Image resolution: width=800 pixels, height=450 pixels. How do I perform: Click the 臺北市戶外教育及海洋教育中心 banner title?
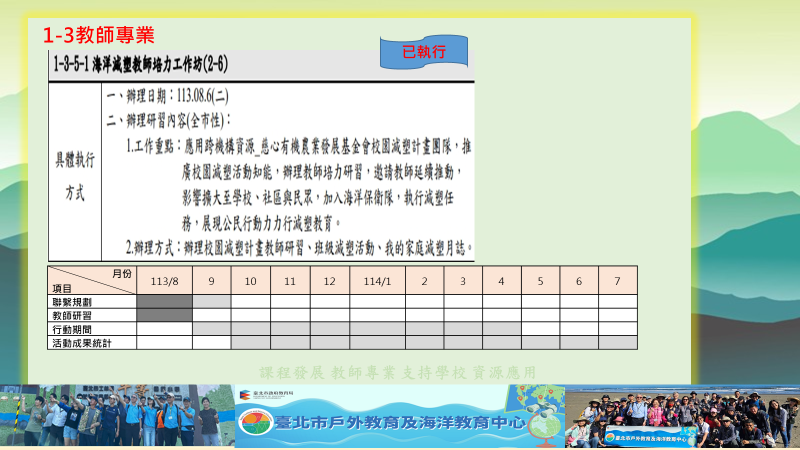[x=401, y=423]
